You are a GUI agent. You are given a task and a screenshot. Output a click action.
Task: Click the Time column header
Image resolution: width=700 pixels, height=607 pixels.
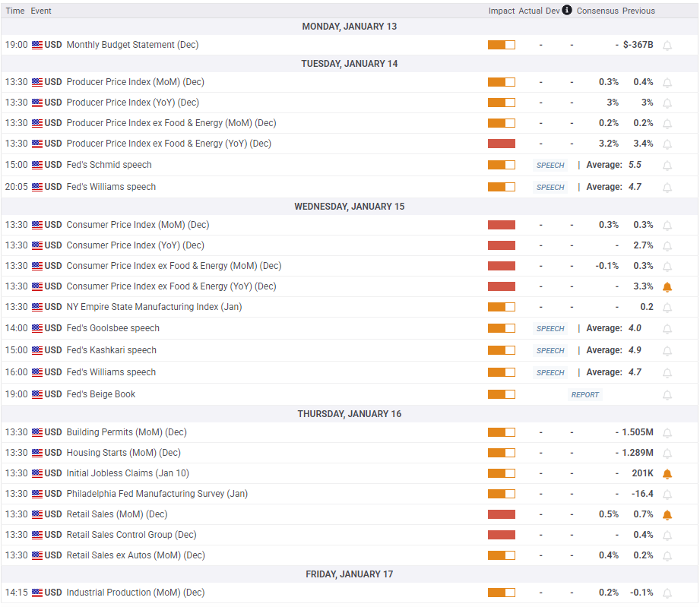[14, 11]
